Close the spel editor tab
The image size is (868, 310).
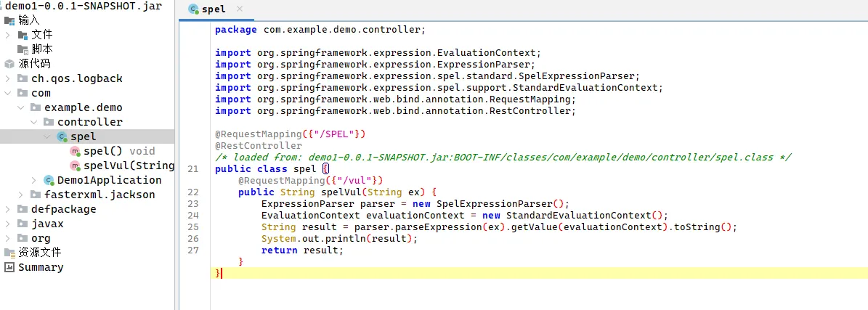pyautogui.click(x=240, y=9)
